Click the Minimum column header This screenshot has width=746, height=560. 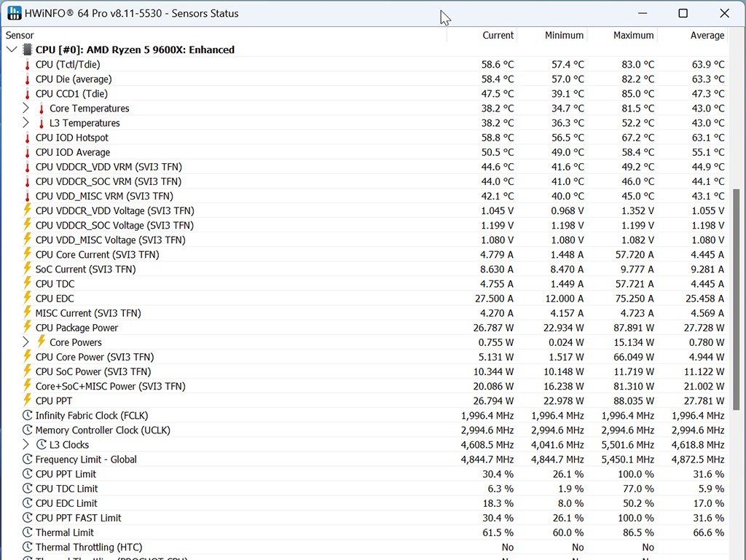point(565,35)
